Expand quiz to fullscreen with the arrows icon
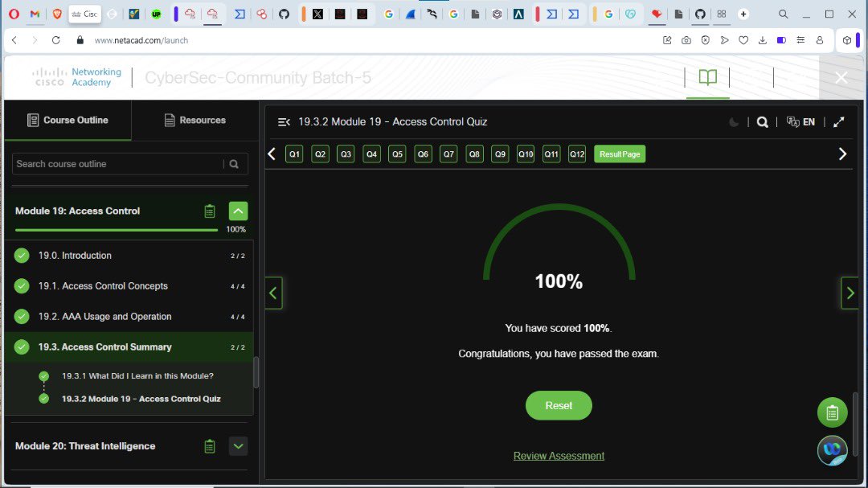868x488 pixels. pos(838,121)
